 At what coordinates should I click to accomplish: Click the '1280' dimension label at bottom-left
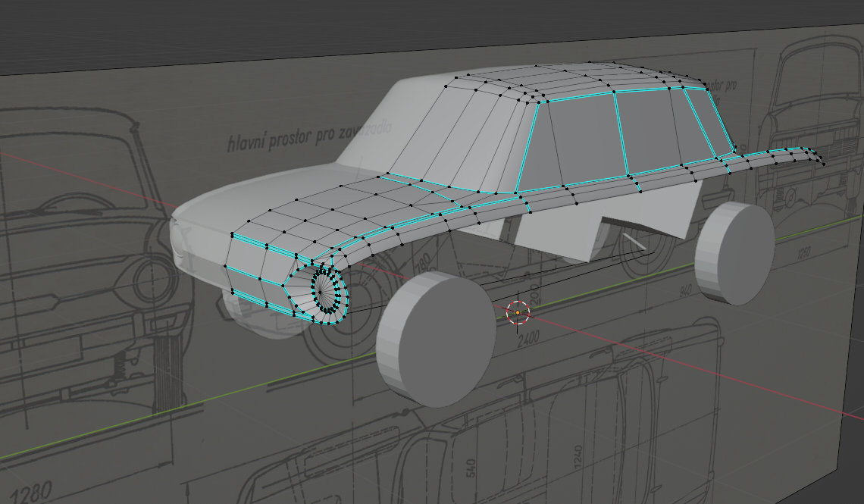click(x=31, y=493)
